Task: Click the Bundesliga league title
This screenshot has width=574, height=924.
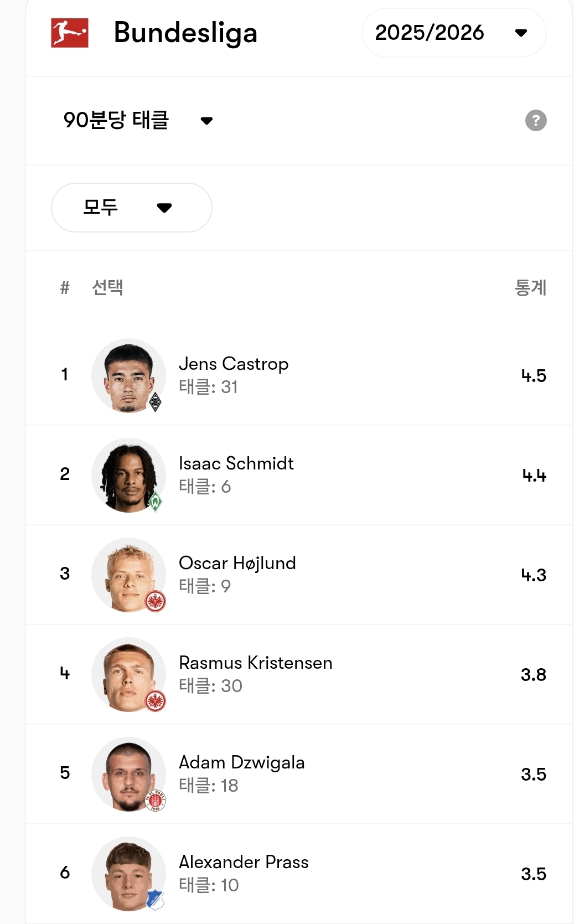Action: coord(185,33)
